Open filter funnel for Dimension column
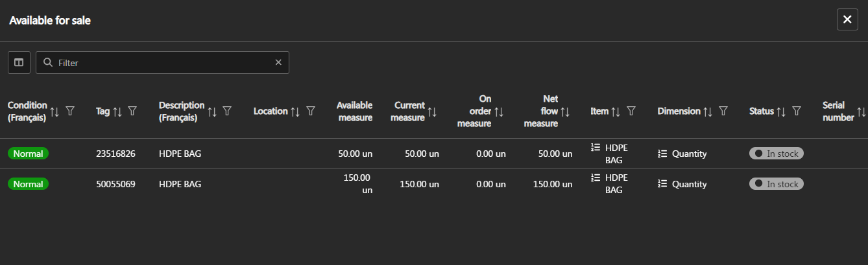Image resolution: width=868 pixels, height=265 pixels. [x=723, y=111]
